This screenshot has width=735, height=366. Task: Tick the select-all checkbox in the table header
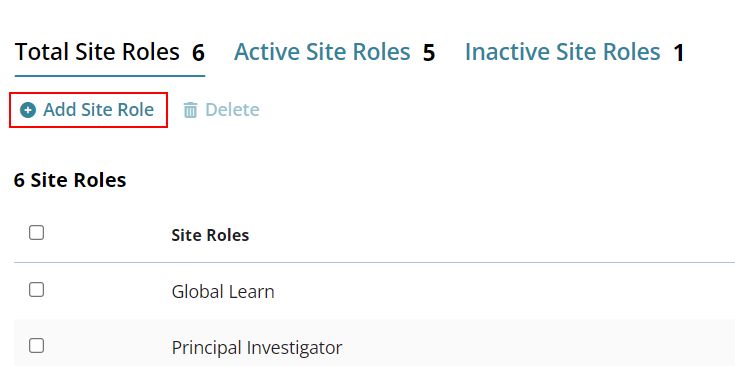[x=37, y=232]
